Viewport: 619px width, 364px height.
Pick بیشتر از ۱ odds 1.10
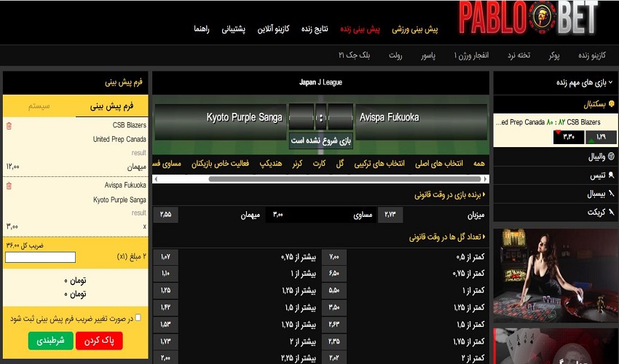click(x=165, y=274)
